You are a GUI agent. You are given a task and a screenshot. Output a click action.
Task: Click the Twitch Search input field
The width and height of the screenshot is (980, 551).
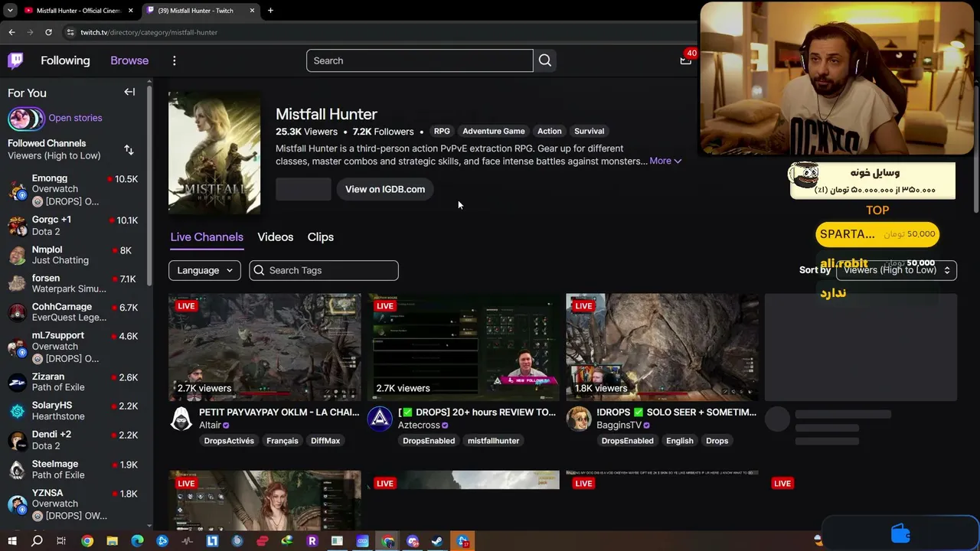click(x=420, y=60)
